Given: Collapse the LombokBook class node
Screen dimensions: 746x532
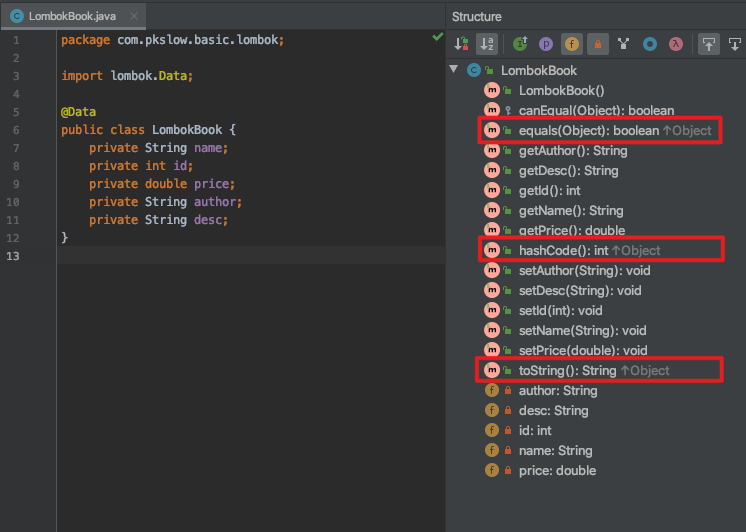Looking at the screenshot, I should pyautogui.click(x=454, y=69).
